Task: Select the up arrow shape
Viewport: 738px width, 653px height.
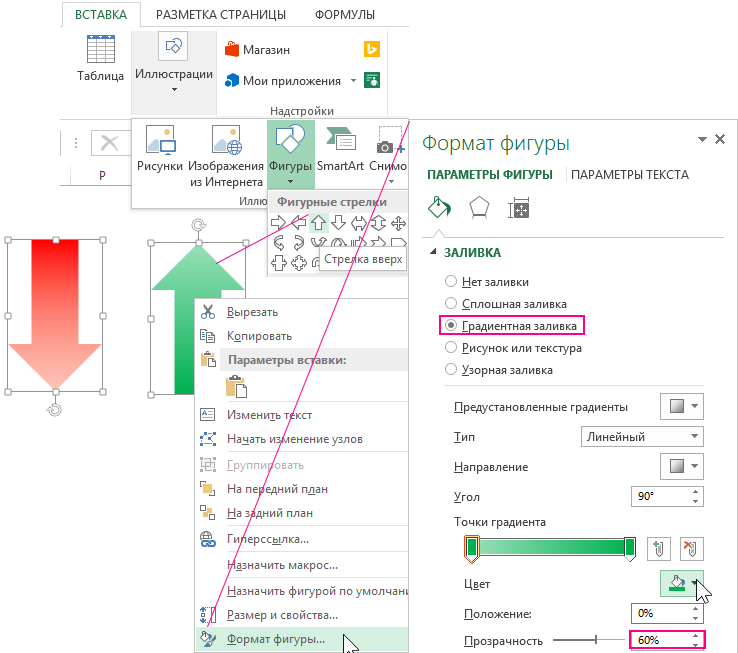Action: (319, 222)
